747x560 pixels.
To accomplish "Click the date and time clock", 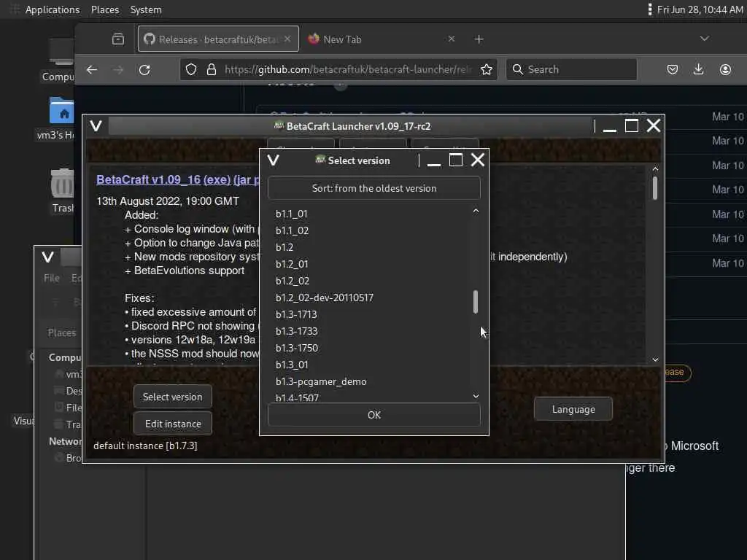I will [x=700, y=9].
